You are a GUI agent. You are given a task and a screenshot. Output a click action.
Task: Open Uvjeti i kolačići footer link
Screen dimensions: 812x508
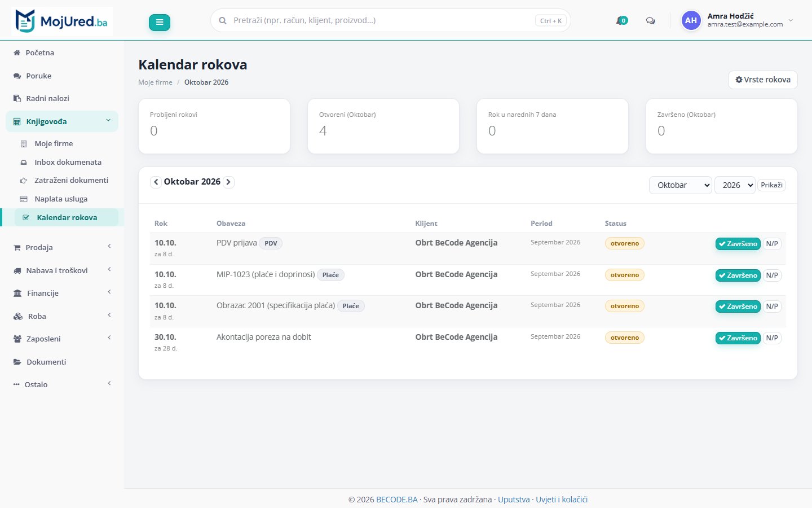562,500
